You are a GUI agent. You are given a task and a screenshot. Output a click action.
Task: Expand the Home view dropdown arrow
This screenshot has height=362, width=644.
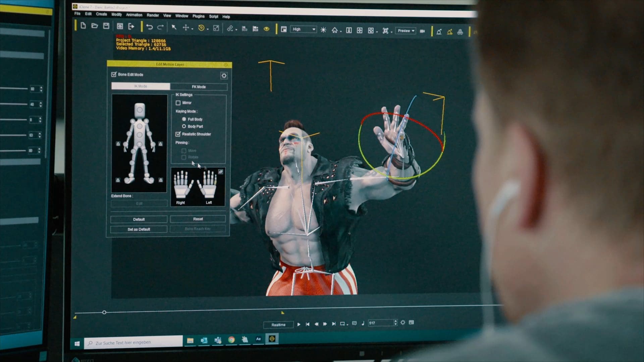(341, 32)
